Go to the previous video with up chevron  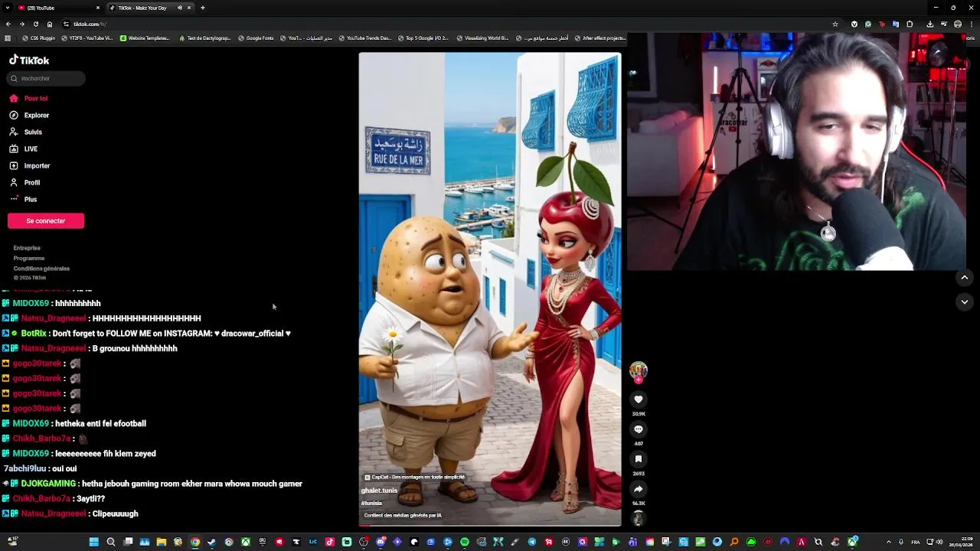pyautogui.click(x=965, y=278)
